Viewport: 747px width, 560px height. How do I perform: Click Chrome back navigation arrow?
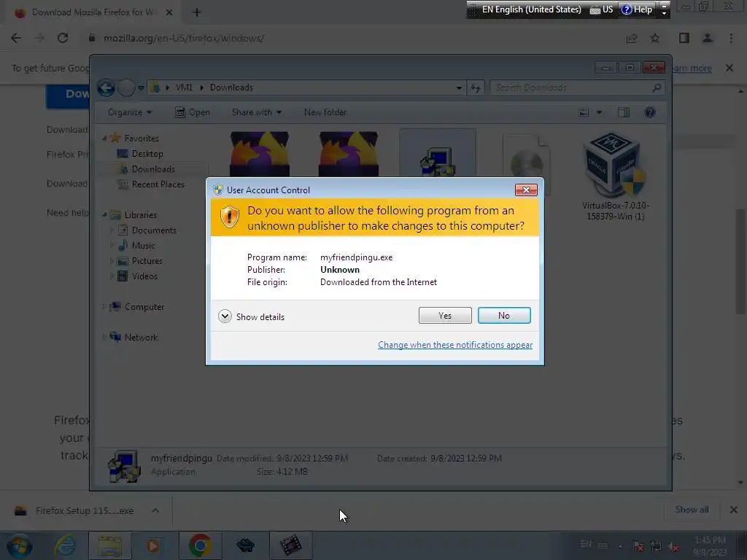coord(16,38)
